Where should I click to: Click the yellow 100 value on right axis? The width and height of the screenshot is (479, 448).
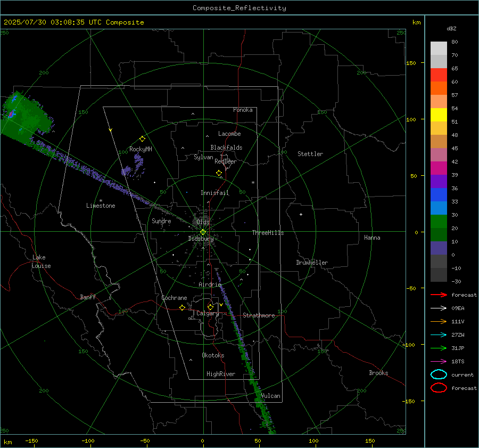point(411,119)
